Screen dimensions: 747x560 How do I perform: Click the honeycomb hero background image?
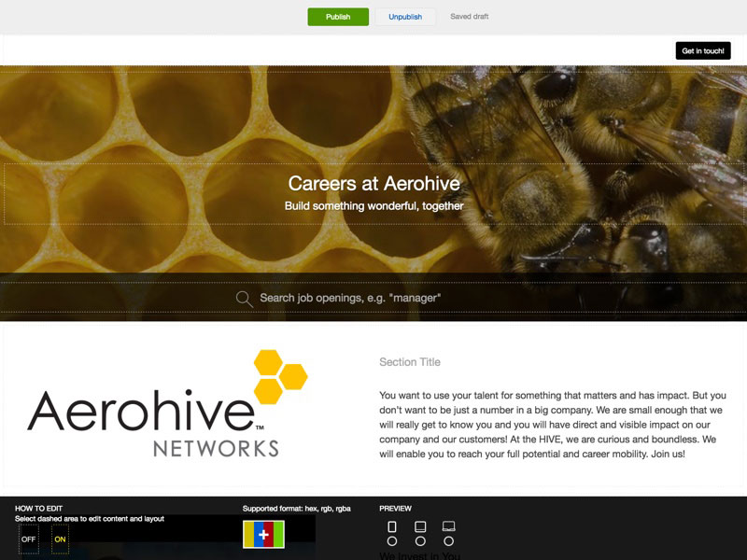[x=140, y=112]
